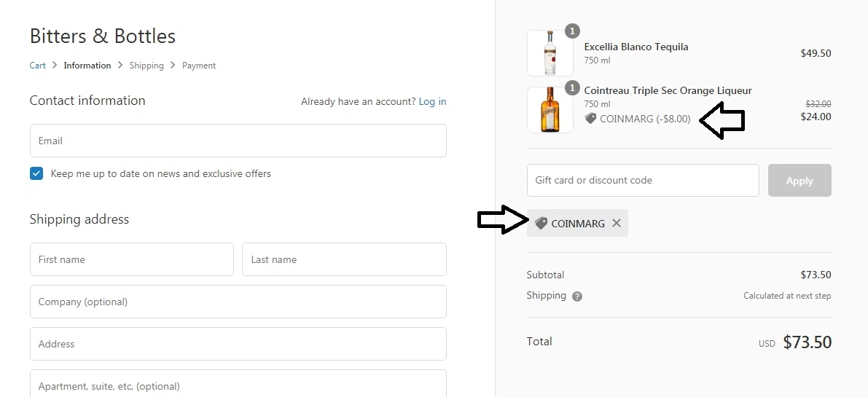Click the shipping help question mark icon
Viewport: 868px width, 397px height.
[576, 296]
